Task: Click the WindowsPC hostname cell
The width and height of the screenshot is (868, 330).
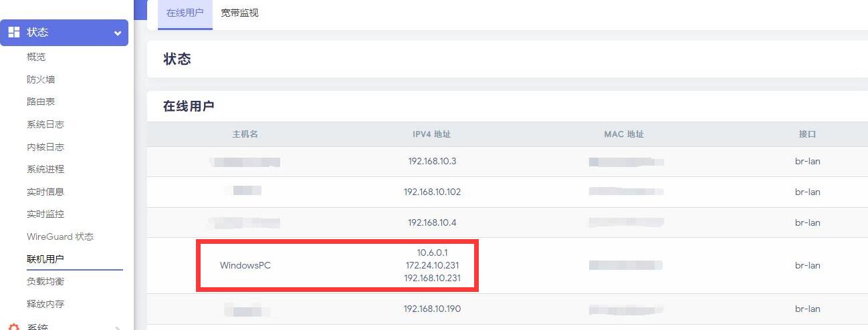Action: (x=245, y=265)
